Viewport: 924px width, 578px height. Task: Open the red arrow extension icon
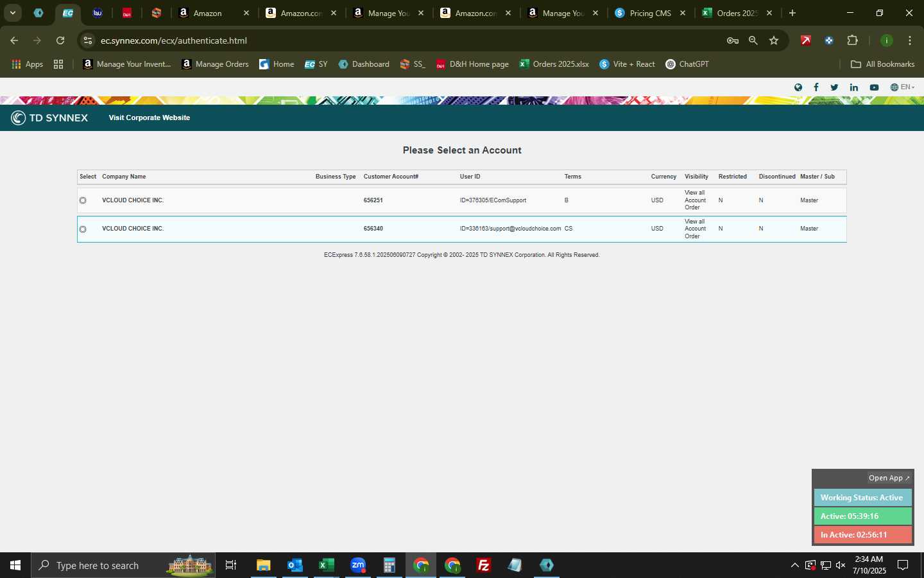click(806, 40)
